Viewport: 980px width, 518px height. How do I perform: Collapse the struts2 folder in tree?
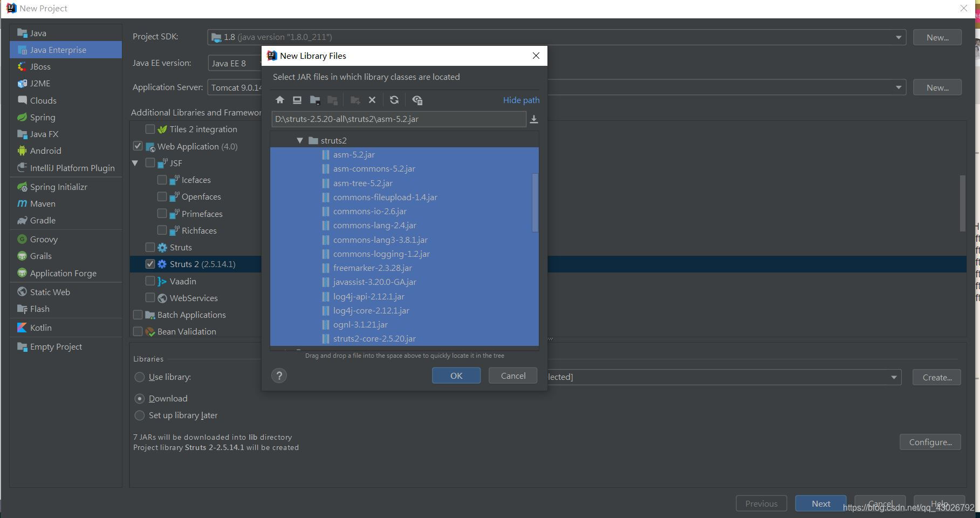coord(300,140)
